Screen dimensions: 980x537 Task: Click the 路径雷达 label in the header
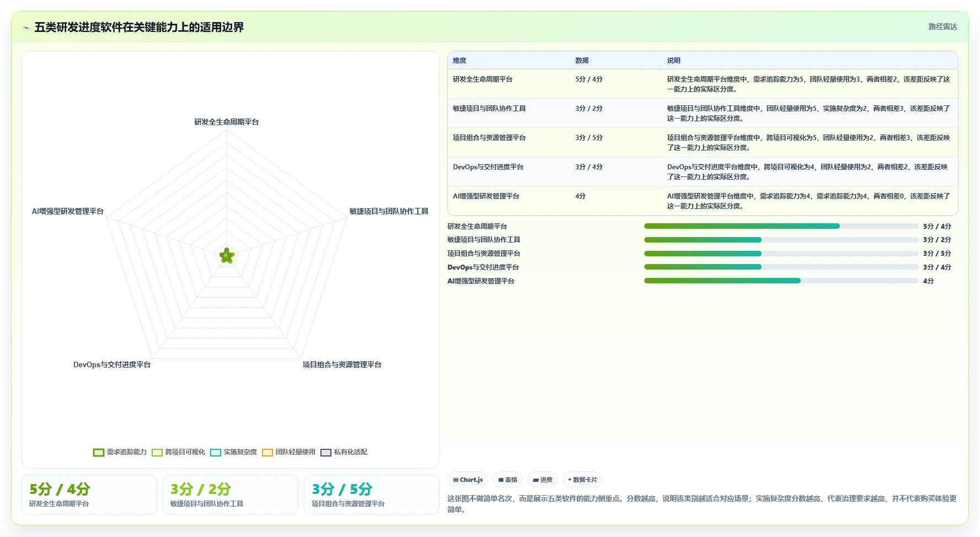[x=942, y=26]
